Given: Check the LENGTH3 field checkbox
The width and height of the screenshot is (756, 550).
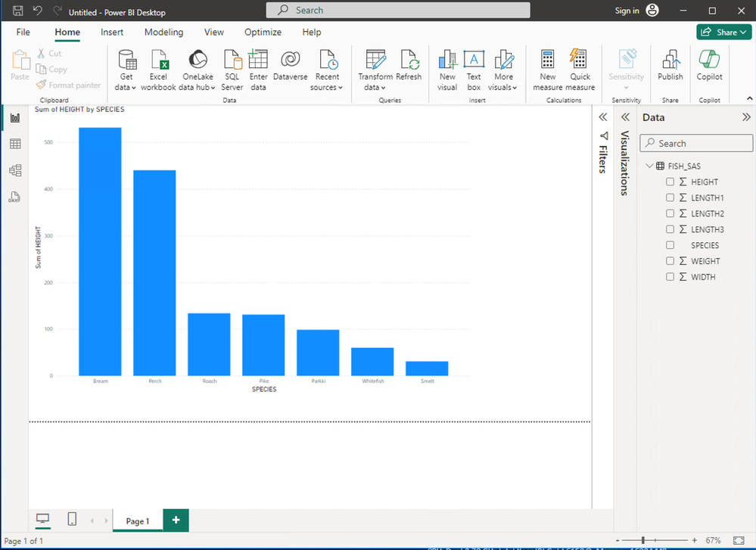Looking at the screenshot, I should (670, 229).
